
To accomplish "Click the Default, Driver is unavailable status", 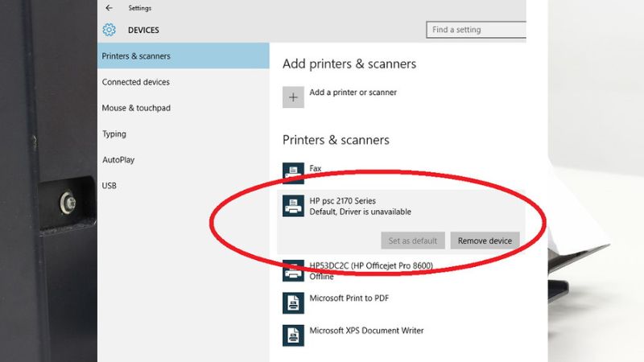I will point(360,212).
